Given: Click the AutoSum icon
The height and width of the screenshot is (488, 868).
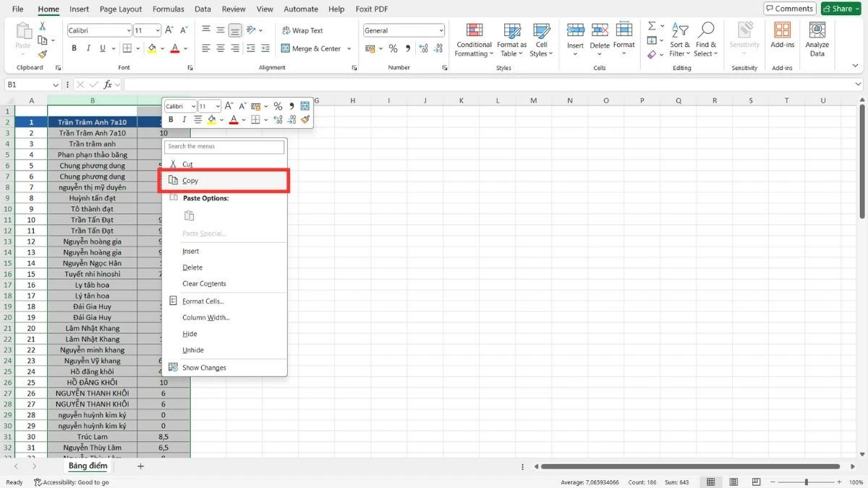Looking at the screenshot, I should point(650,24).
